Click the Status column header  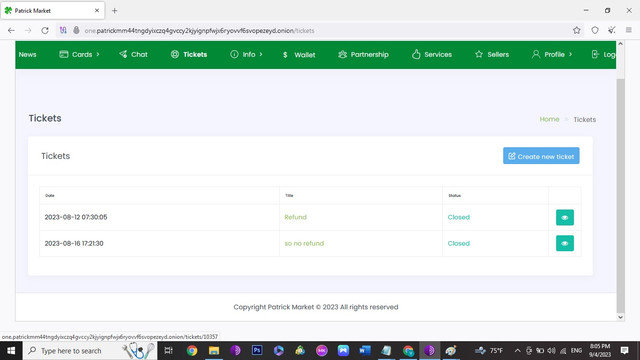(454, 196)
